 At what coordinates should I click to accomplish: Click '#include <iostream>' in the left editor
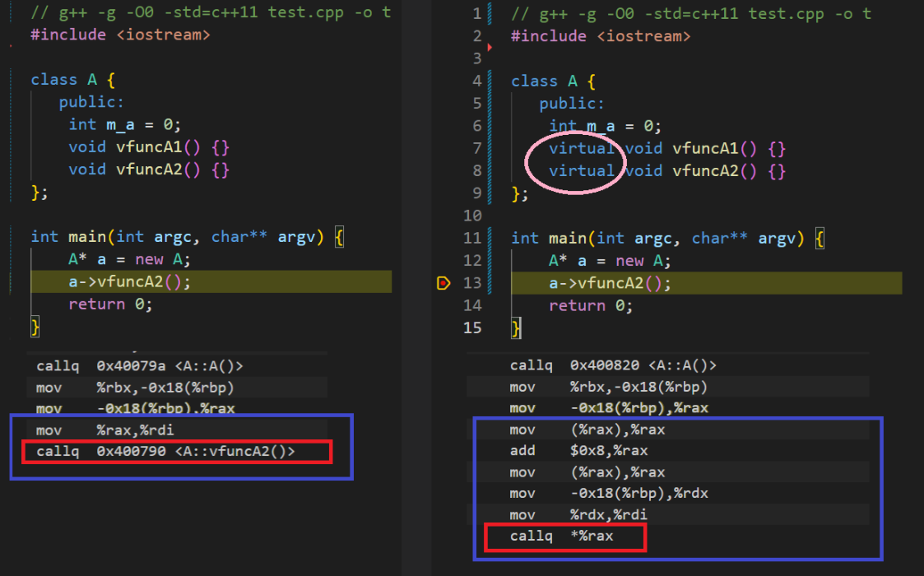coord(120,35)
